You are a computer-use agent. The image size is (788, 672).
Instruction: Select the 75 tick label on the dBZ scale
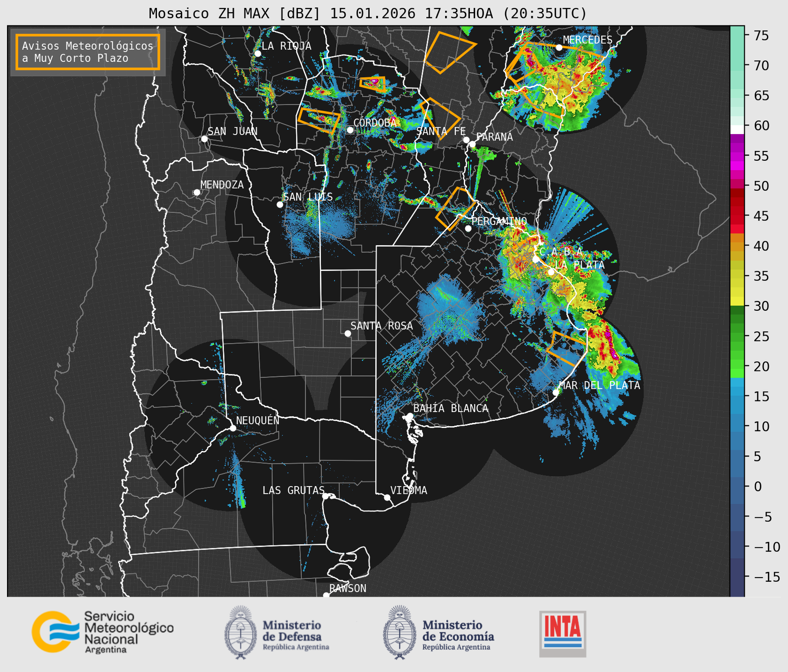click(x=761, y=35)
